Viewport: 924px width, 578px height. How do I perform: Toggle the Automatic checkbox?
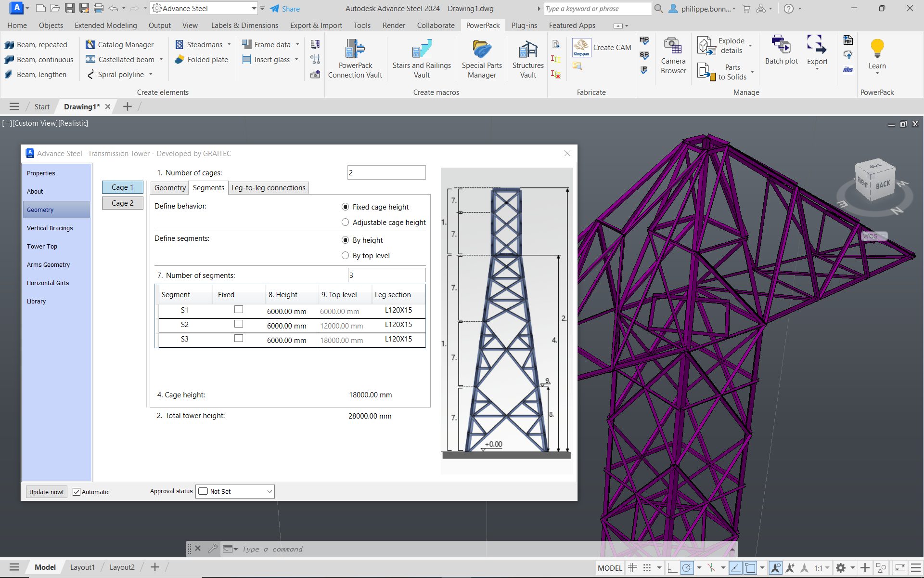77,492
